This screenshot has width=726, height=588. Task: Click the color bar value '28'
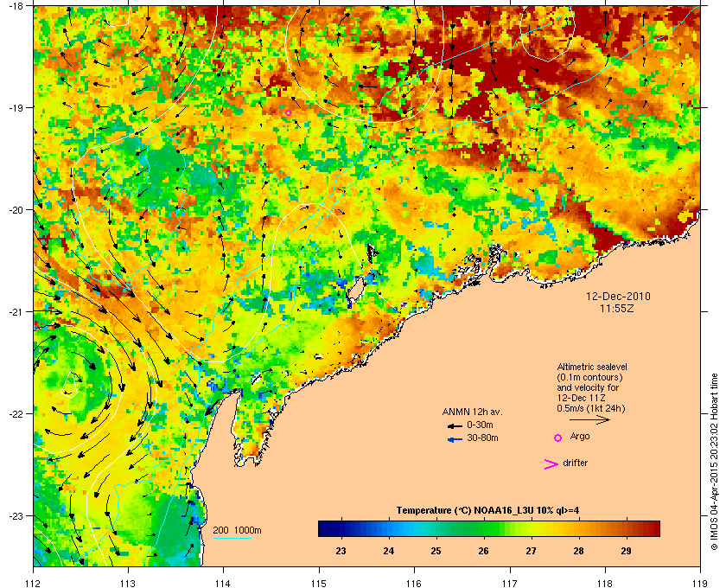(x=578, y=551)
